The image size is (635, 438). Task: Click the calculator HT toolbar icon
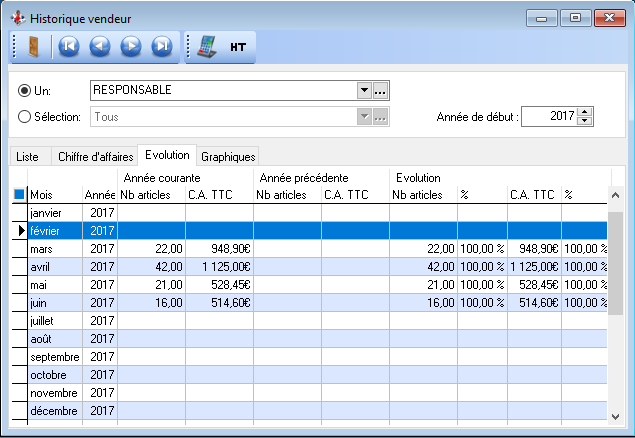tap(207, 46)
